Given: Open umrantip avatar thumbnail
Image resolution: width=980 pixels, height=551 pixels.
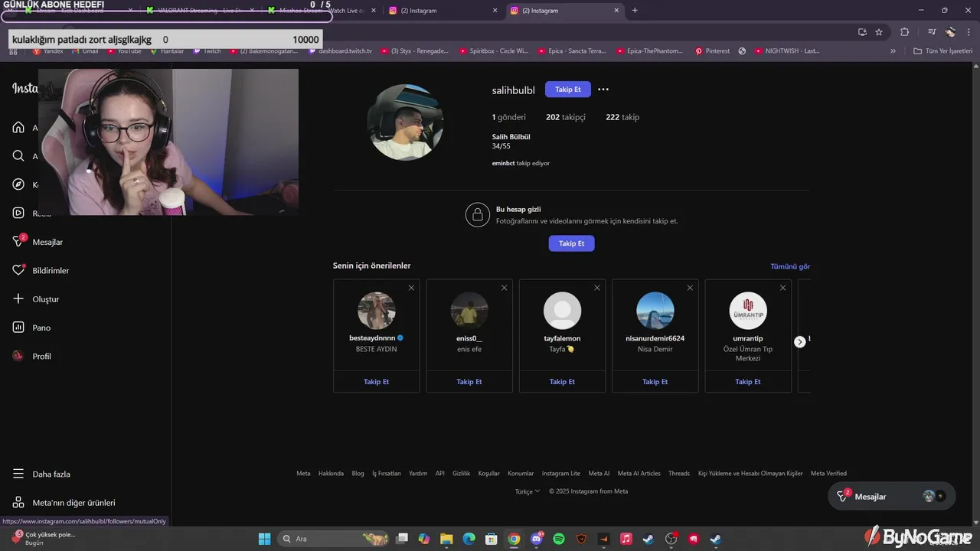Looking at the screenshot, I should (x=748, y=311).
